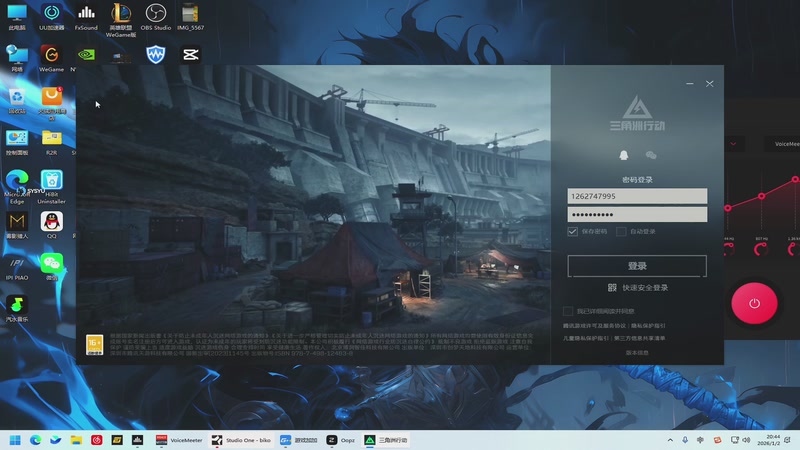Screen dimensions: 800x450
Task: Open IMG_5567 desktop file
Action: [x=190, y=17]
